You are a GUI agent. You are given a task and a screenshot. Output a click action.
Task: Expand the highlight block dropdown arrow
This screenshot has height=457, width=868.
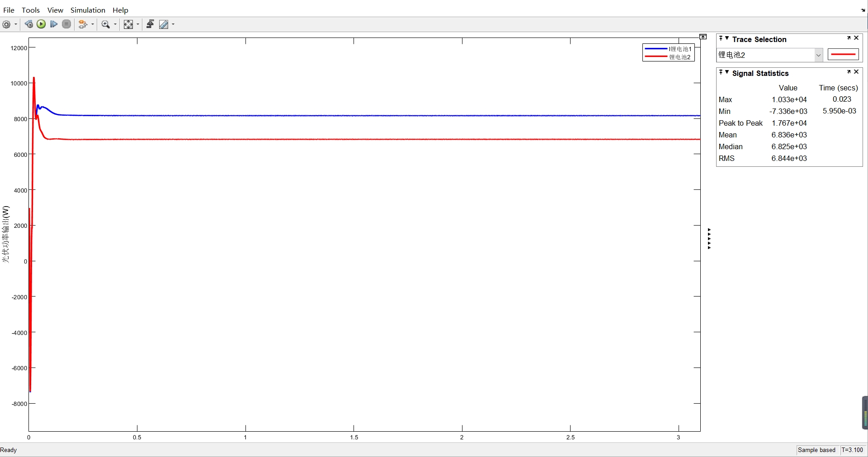(x=93, y=24)
